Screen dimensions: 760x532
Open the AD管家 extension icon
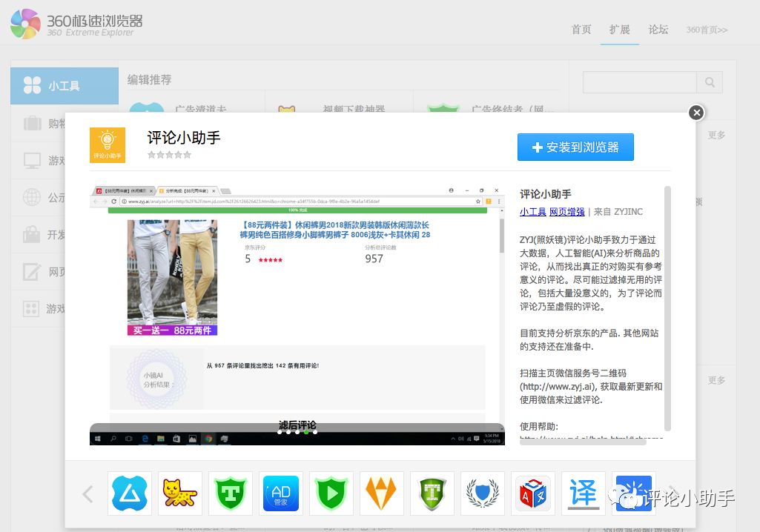pos(280,493)
